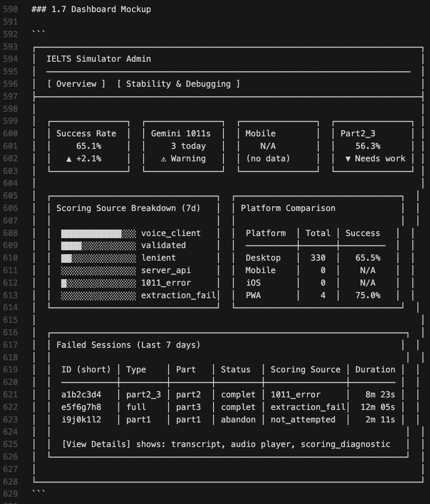
Task: Select the Success Rate 65.1% card
Action: [88, 146]
